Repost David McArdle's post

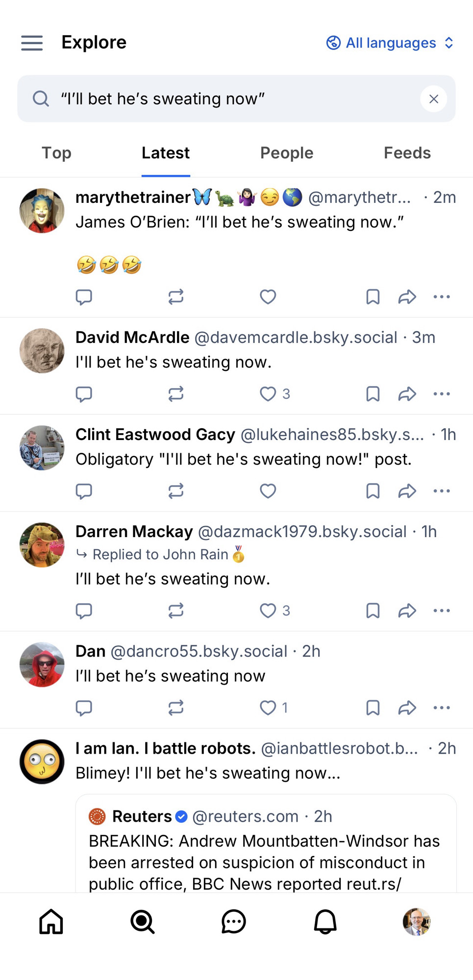[176, 394]
